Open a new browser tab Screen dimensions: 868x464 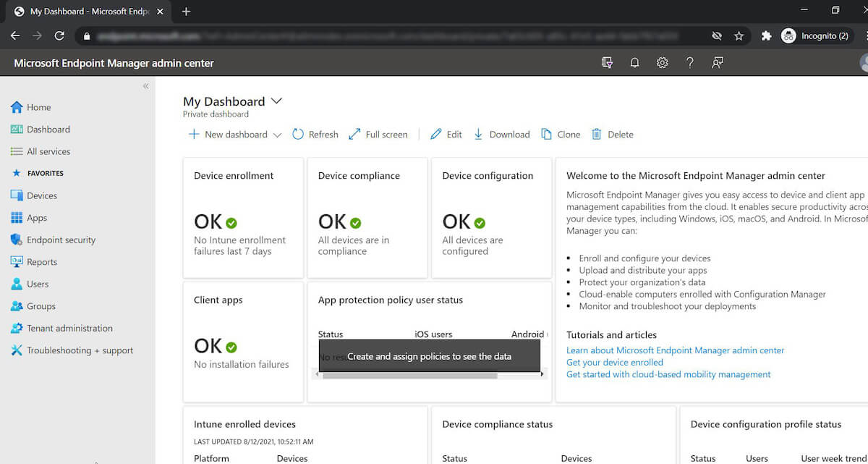tap(186, 12)
